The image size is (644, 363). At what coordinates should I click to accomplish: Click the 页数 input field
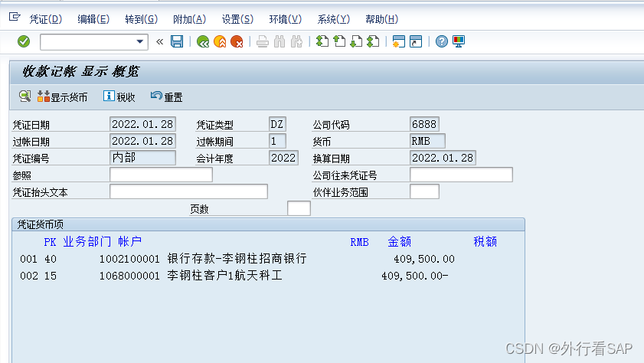[x=299, y=208]
